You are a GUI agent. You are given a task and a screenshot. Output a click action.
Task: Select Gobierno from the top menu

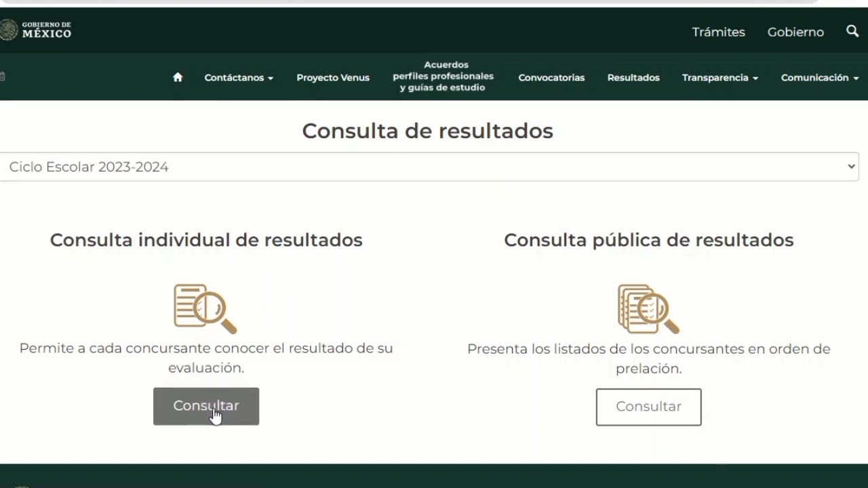[x=795, y=32]
